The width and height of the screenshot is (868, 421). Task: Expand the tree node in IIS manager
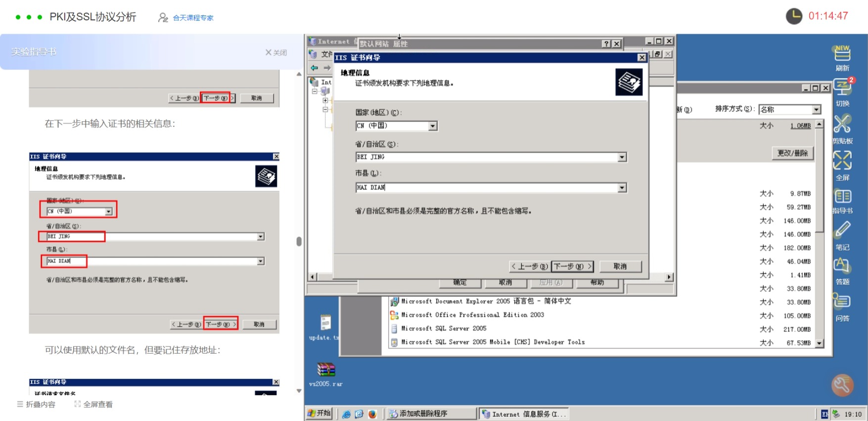[325, 100]
